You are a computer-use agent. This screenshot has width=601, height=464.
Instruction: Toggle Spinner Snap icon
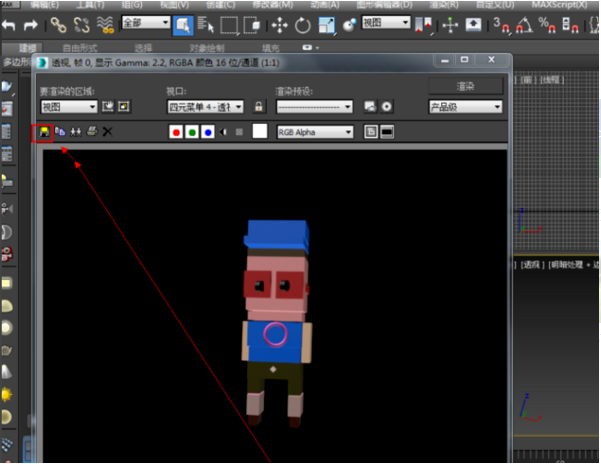click(x=570, y=25)
